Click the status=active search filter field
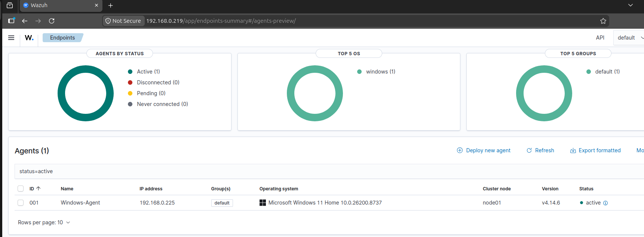The height and width of the screenshot is (237, 644). coord(329,171)
